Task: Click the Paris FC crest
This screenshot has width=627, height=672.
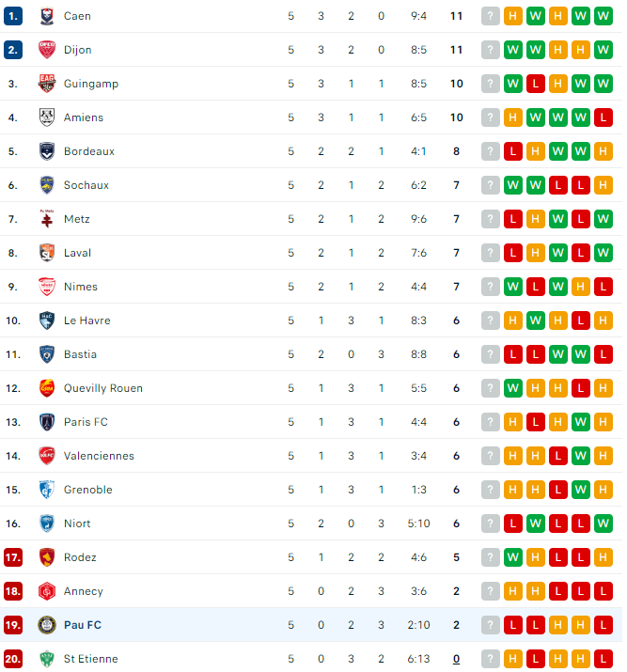Action: [47, 422]
